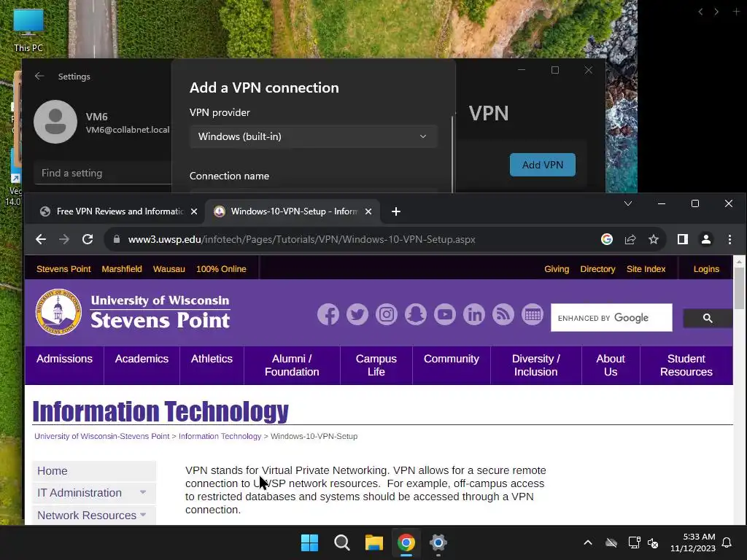The width and height of the screenshot is (747, 560).
Task: Click the Google account icon in address bar
Action: tap(606, 239)
